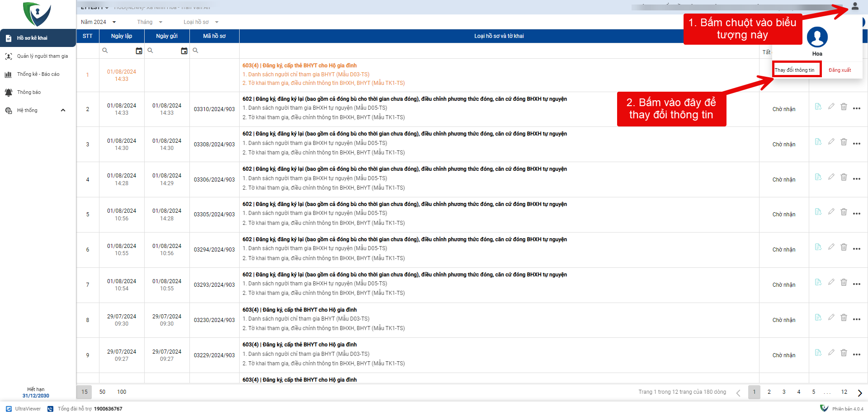Open the three-dots menu for row 4
This screenshot has width=868, height=415.
[856, 179]
